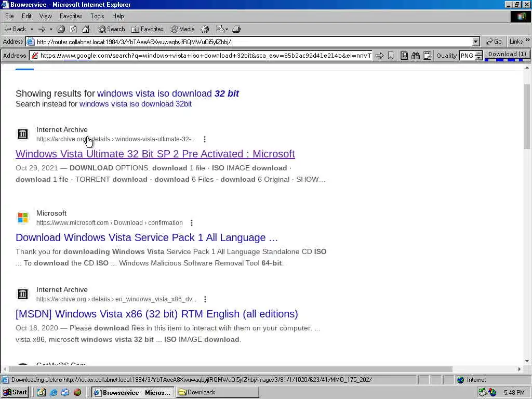
Task: Click 'windows vista iso download 32 bit' corrected link
Action: tap(168, 94)
